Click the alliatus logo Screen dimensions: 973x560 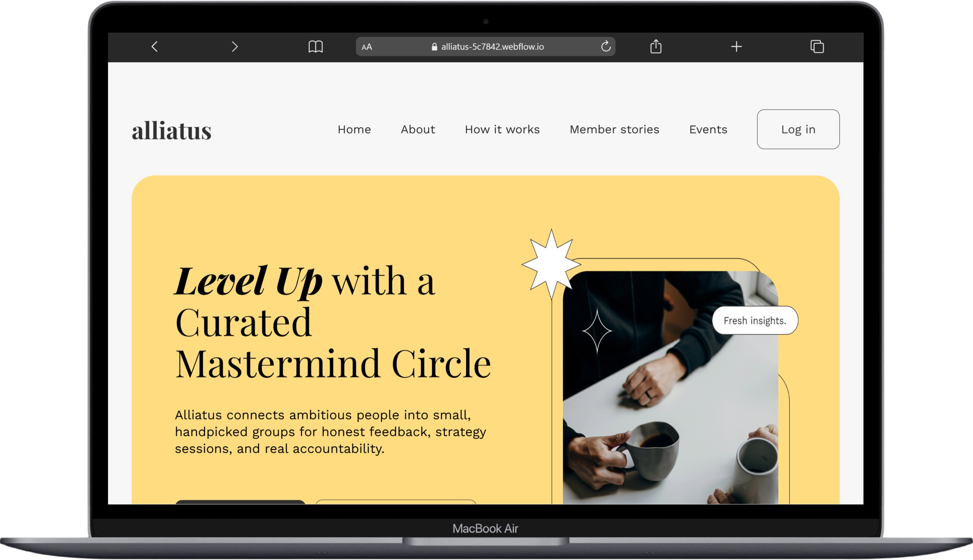pyautogui.click(x=172, y=131)
